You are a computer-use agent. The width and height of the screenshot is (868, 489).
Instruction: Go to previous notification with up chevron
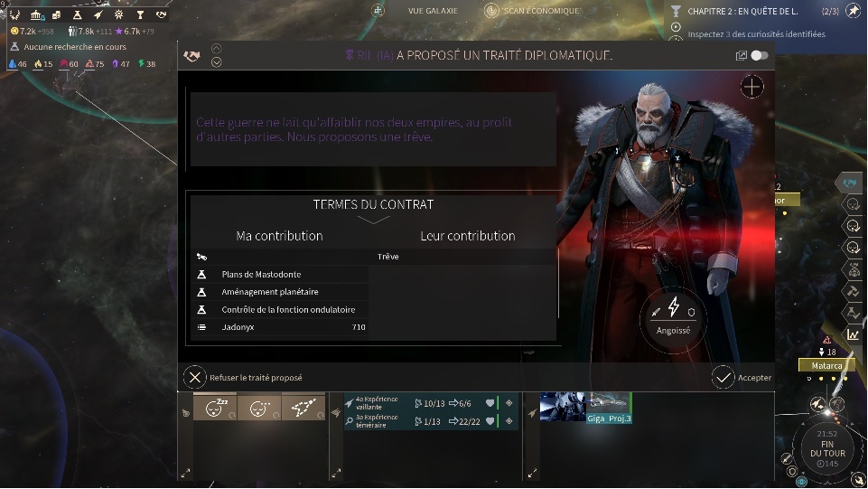217,49
